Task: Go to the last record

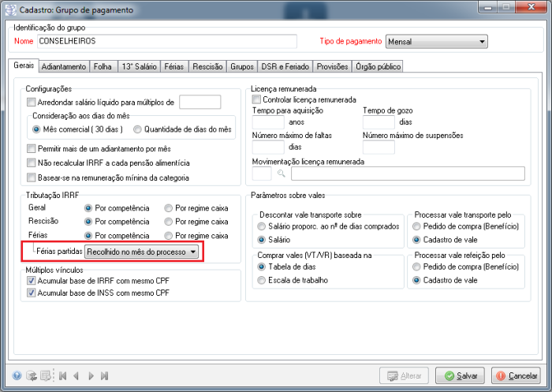Action: [x=105, y=376]
